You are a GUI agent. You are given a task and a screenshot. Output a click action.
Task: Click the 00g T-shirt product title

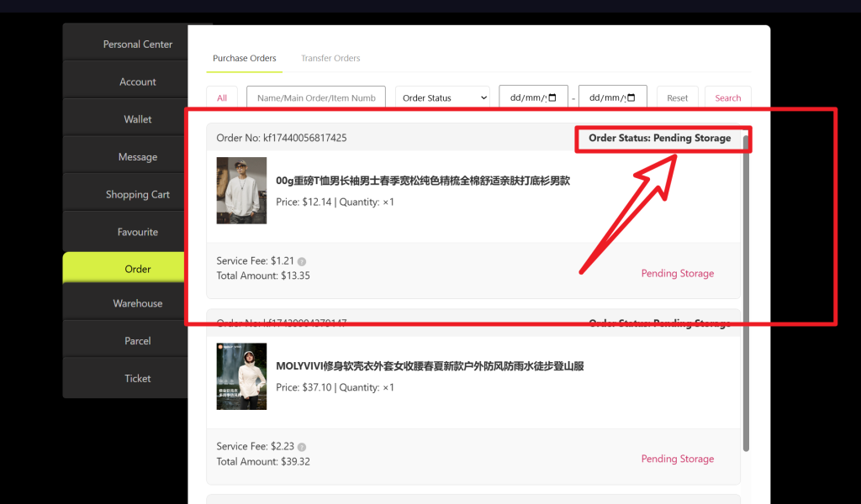(x=423, y=181)
